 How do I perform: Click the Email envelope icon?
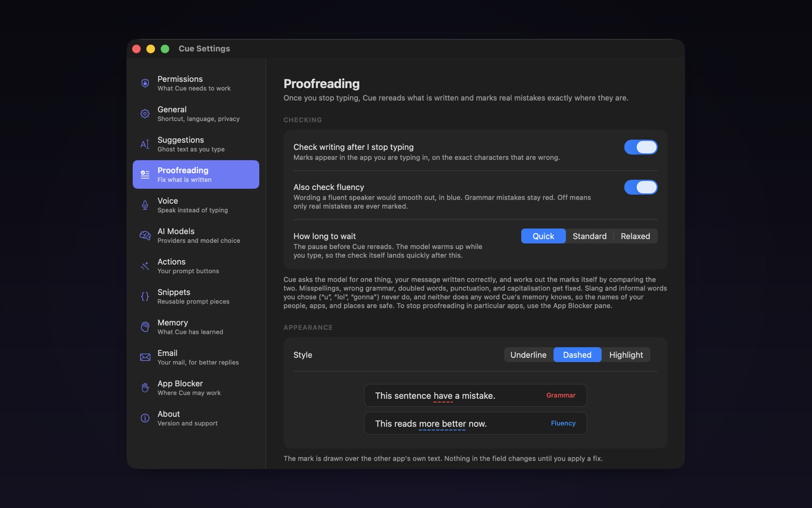(x=145, y=357)
